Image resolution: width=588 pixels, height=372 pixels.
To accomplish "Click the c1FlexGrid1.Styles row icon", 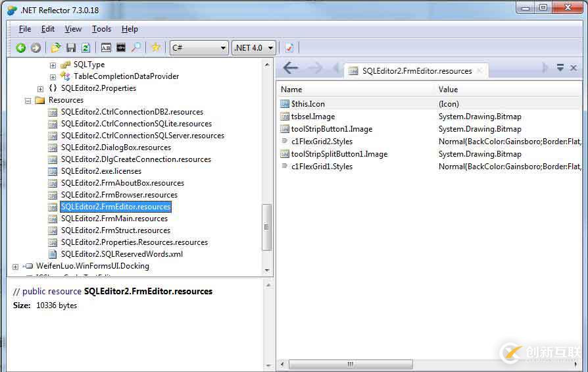I will point(285,167).
